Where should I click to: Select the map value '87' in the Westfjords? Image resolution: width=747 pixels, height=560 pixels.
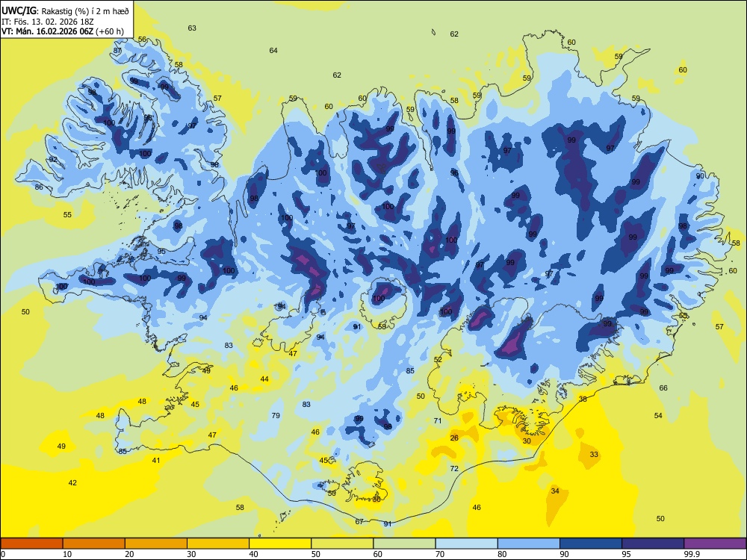[118, 51]
